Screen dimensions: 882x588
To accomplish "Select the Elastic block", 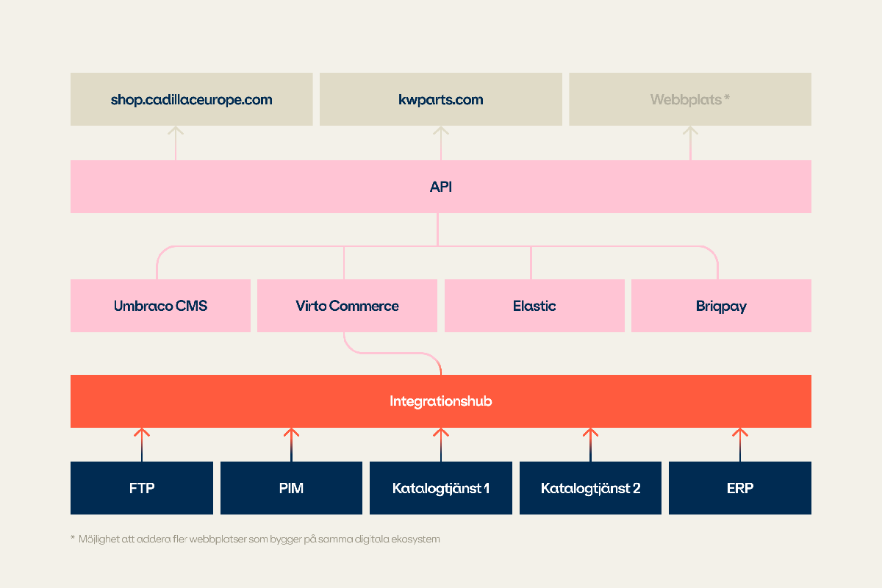I will [x=534, y=306].
